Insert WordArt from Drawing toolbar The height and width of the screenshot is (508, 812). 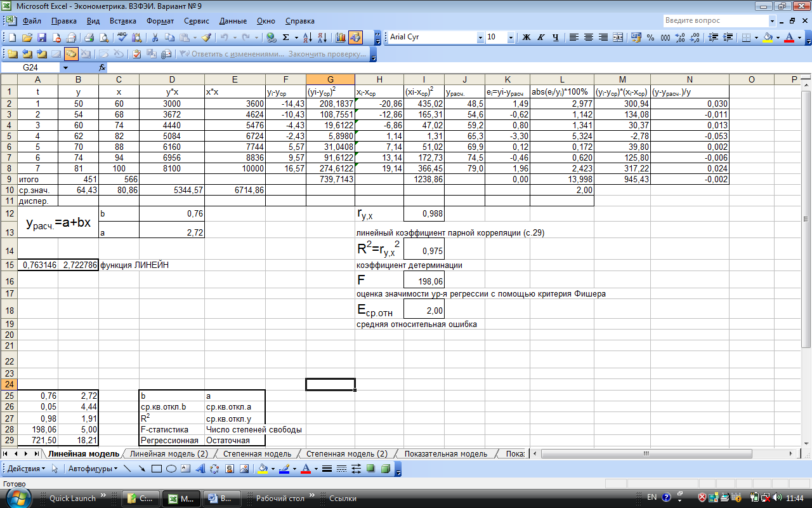coord(200,469)
